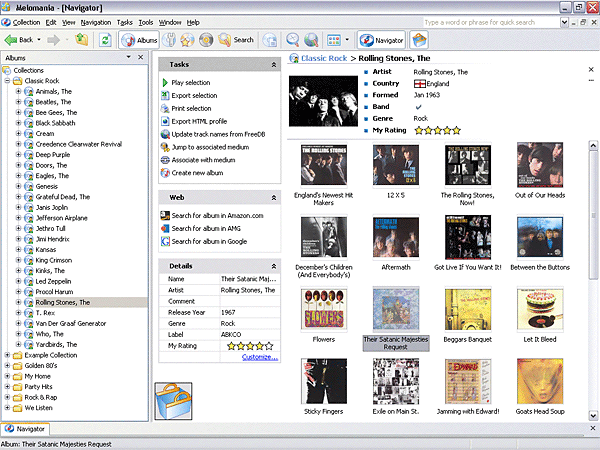Image resolution: width=600 pixels, height=450 pixels.
Task: Collapse the Classic Rock collection node
Action: [7, 81]
